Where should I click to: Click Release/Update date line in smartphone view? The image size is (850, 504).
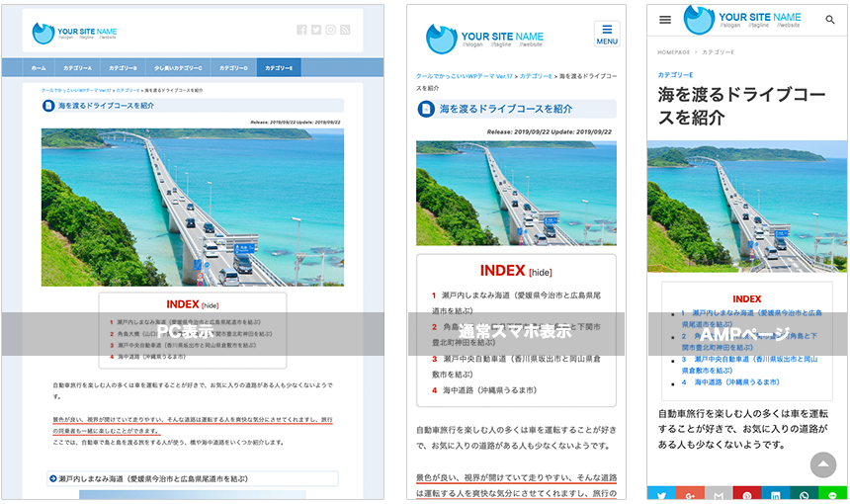coord(550,131)
